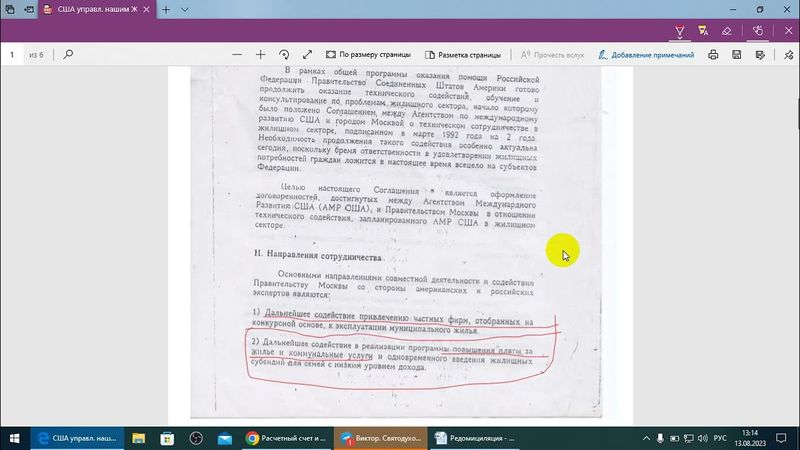This screenshot has width=800, height=450.
Task: Select the eraser annotation tool
Action: (727, 31)
